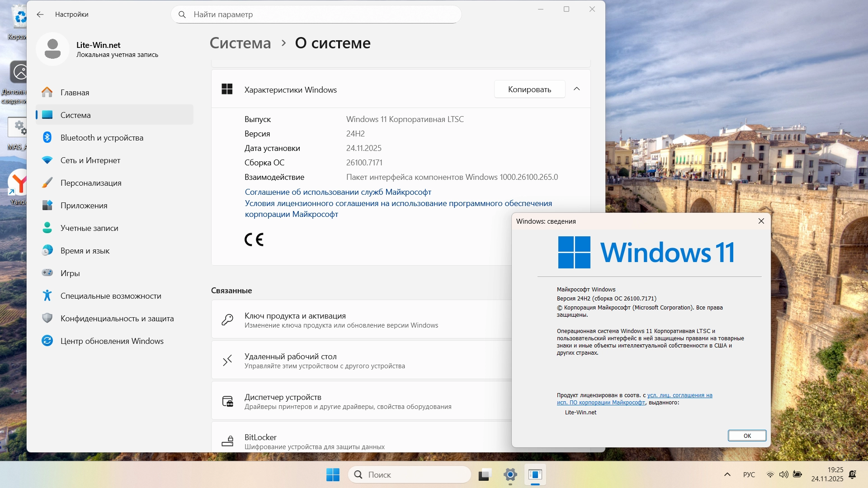
Task: Select Главная in the sidebar
Action: pyautogui.click(x=75, y=93)
